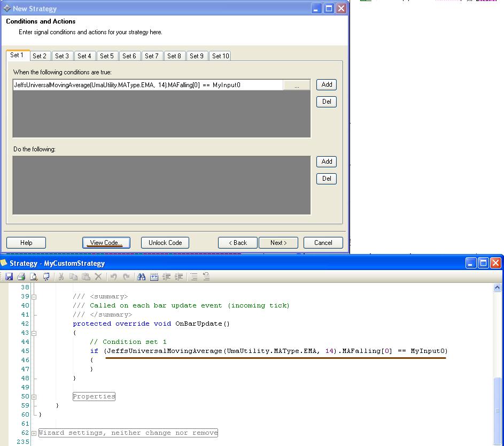Switch to the Set 8 tab
The height and width of the screenshot is (446, 504).
pos(174,56)
